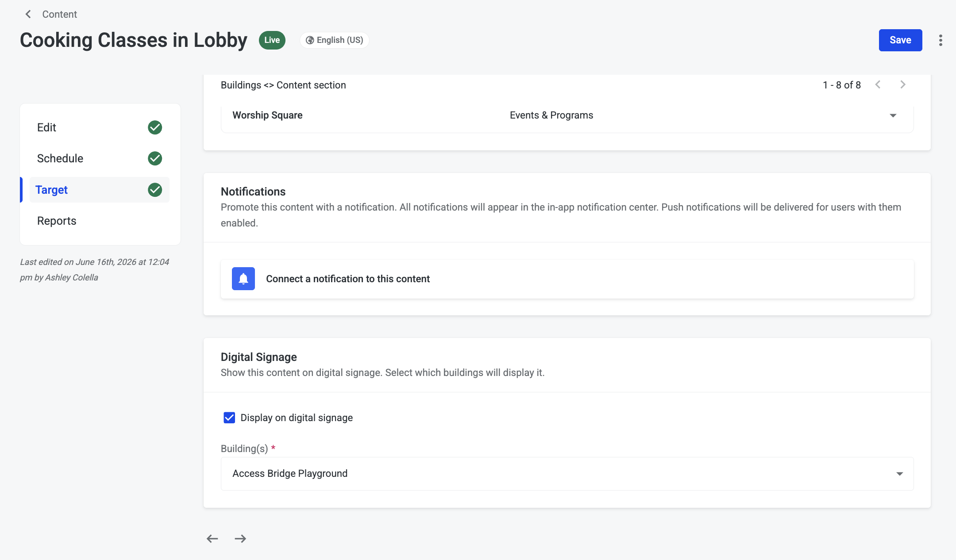
Task: Open the three-dot more options menu
Action: point(941,40)
